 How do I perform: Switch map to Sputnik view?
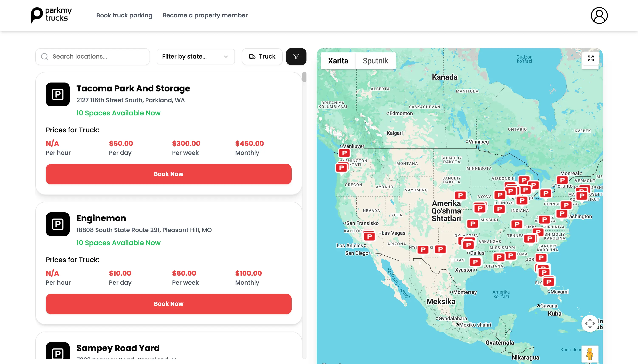[x=375, y=61]
